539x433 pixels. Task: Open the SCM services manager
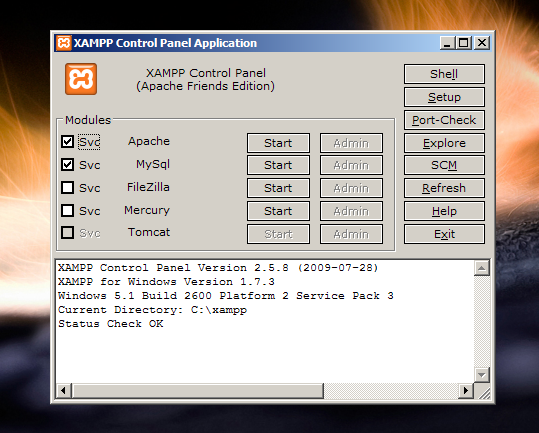coord(444,165)
